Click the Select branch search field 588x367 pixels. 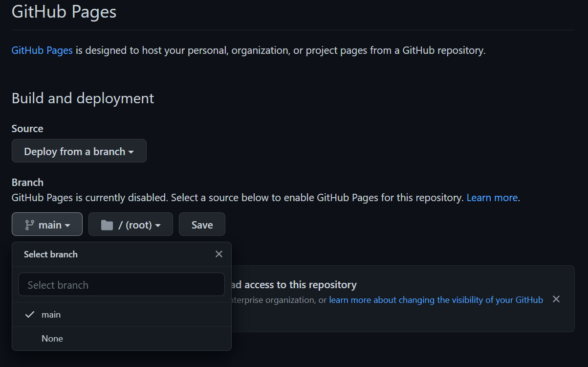coord(121,284)
